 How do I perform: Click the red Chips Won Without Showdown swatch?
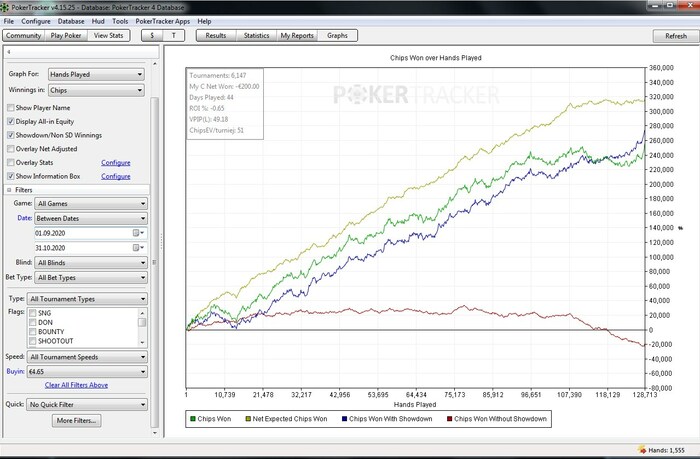(x=450, y=419)
